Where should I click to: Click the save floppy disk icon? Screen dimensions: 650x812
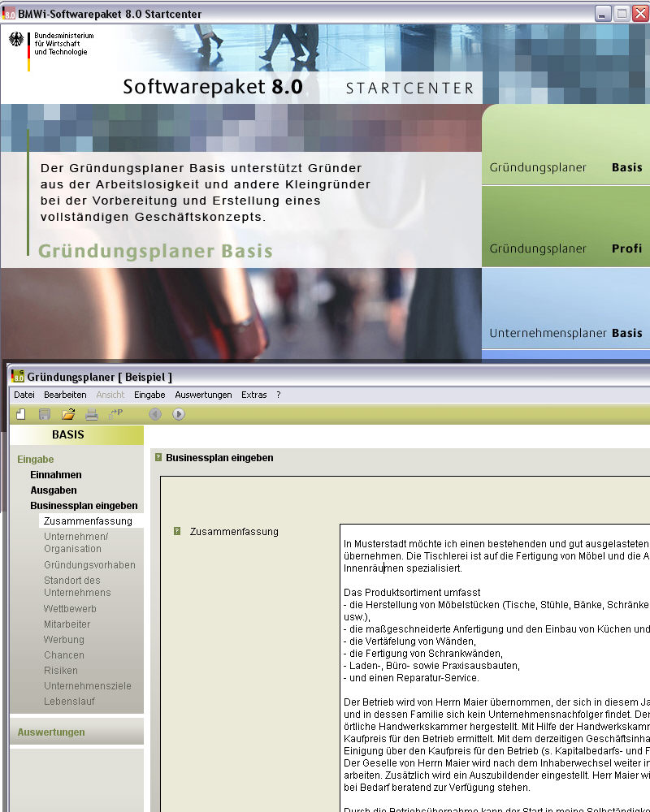45,414
